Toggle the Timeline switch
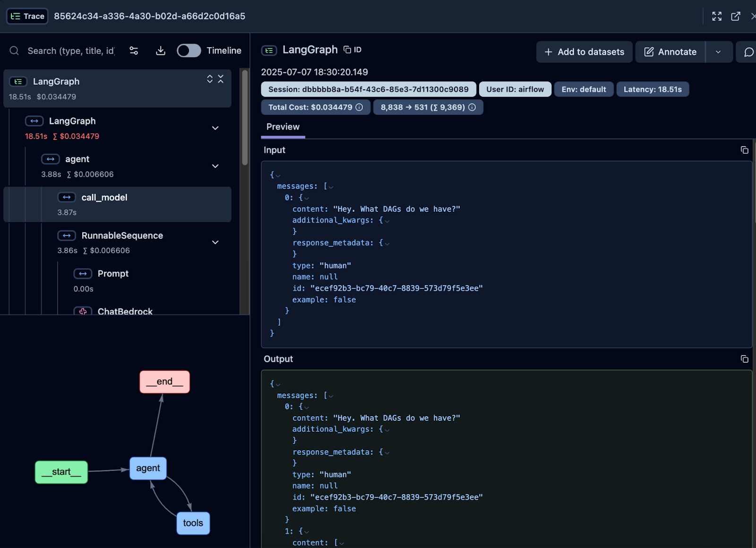The image size is (756, 548). click(x=189, y=51)
